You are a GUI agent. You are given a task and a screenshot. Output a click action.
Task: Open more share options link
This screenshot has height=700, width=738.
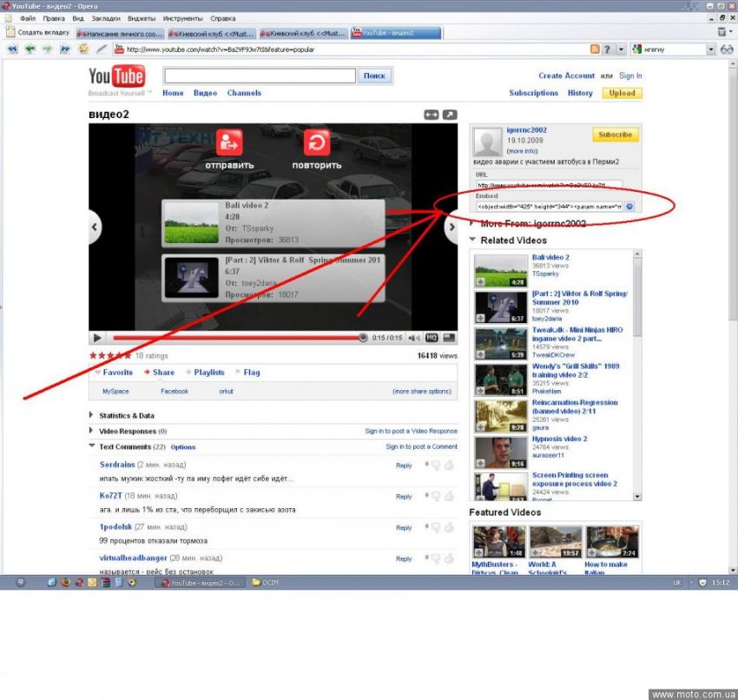click(x=422, y=391)
